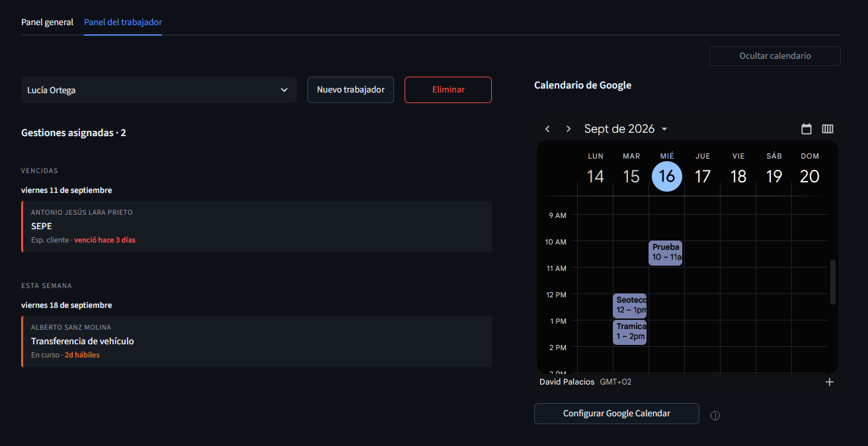Select Sunday 20 in the calendar

(x=810, y=176)
